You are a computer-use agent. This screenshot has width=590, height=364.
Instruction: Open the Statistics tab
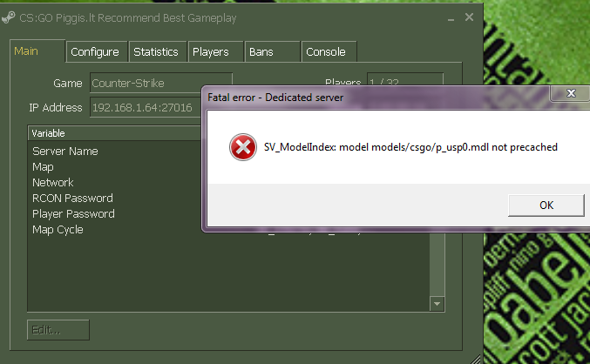point(157,51)
